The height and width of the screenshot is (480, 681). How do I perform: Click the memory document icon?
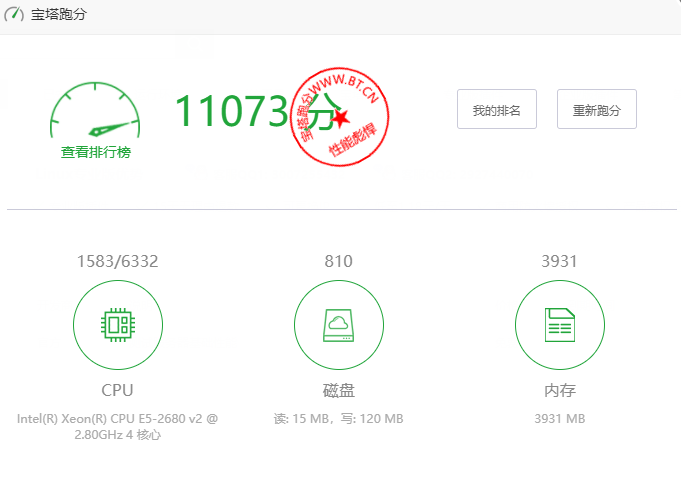[559, 324]
